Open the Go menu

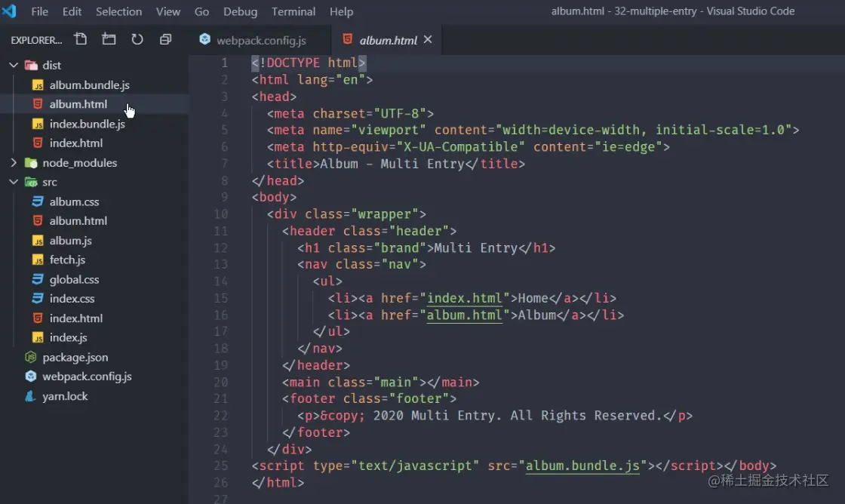(201, 11)
